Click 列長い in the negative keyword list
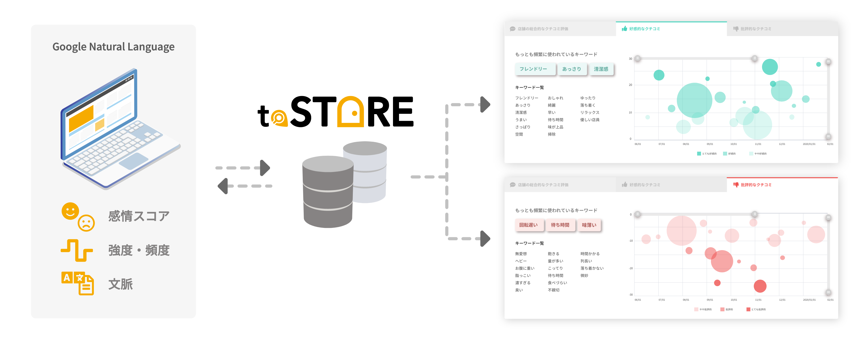Image resolution: width=868 pixels, height=343 pixels. coord(586,261)
